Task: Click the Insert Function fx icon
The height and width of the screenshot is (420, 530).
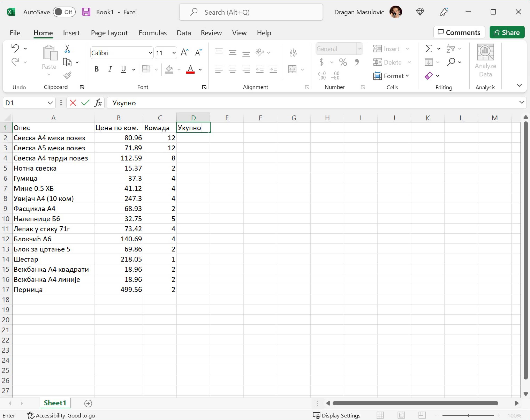Action: (x=98, y=103)
